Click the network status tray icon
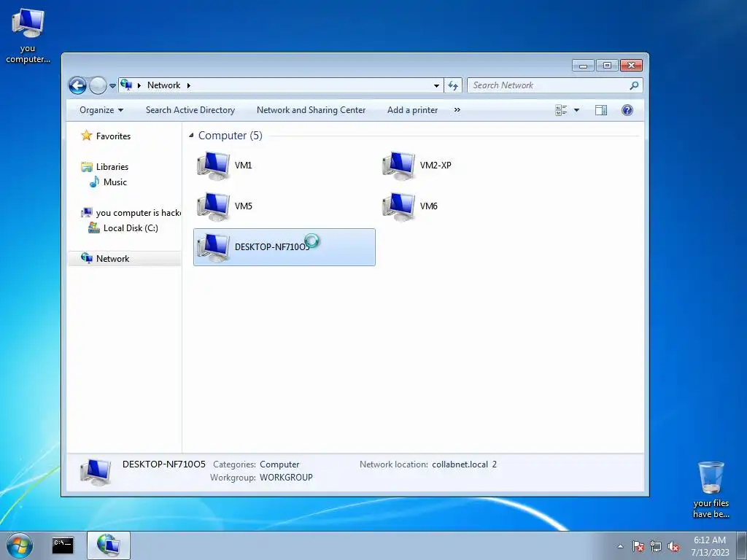Screen dimensions: 747x560 (x=656, y=546)
